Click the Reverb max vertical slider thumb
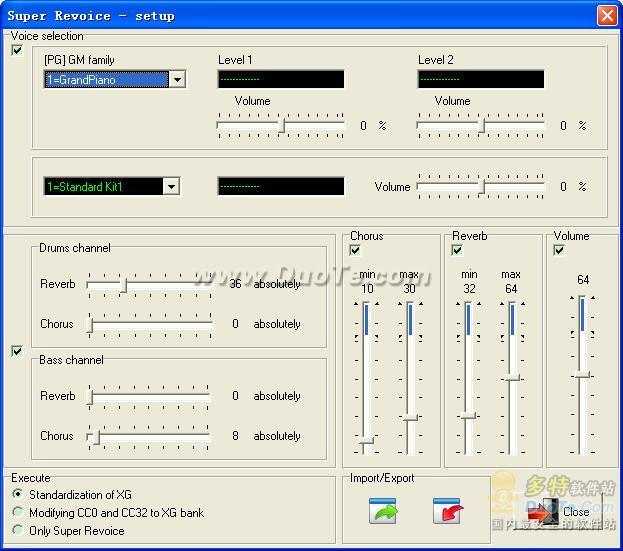The width and height of the screenshot is (623, 551). pos(513,377)
